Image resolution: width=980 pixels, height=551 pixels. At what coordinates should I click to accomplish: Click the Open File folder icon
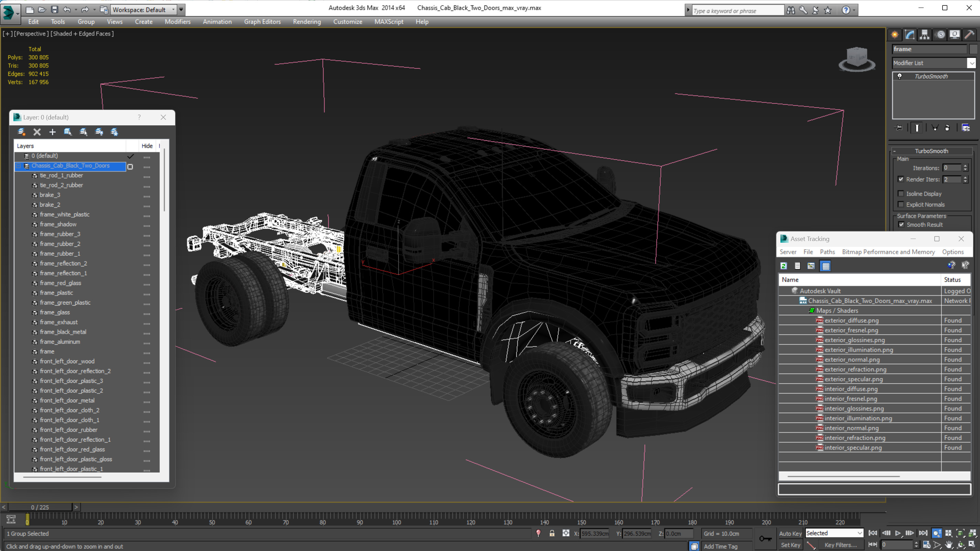[x=42, y=10]
